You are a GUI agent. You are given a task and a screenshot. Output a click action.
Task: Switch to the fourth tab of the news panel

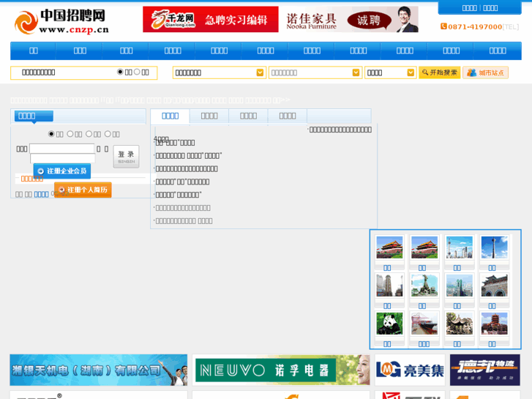coord(288,116)
